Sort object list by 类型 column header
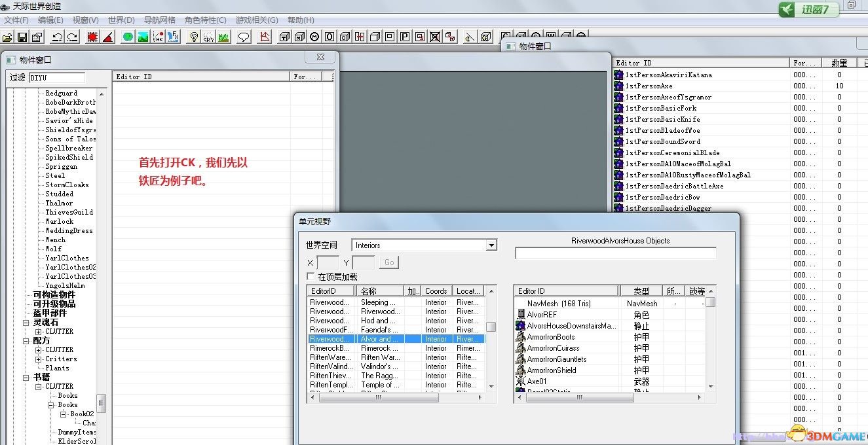The height and width of the screenshot is (445, 868). [x=641, y=291]
